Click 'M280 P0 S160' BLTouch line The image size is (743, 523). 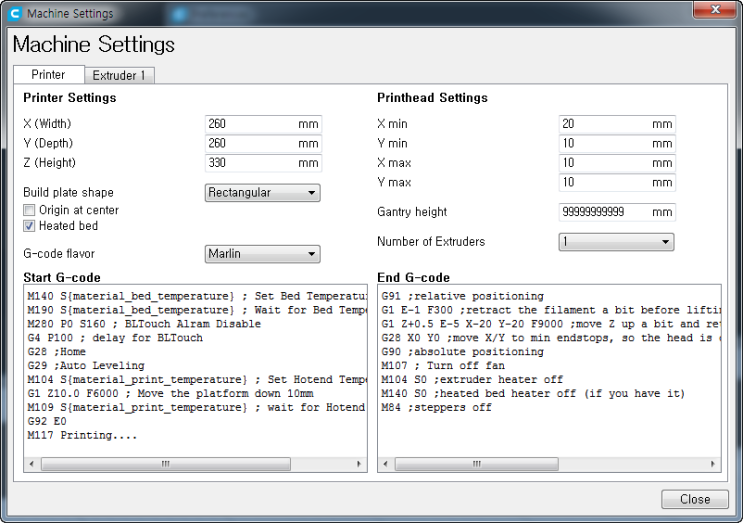coord(144,324)
